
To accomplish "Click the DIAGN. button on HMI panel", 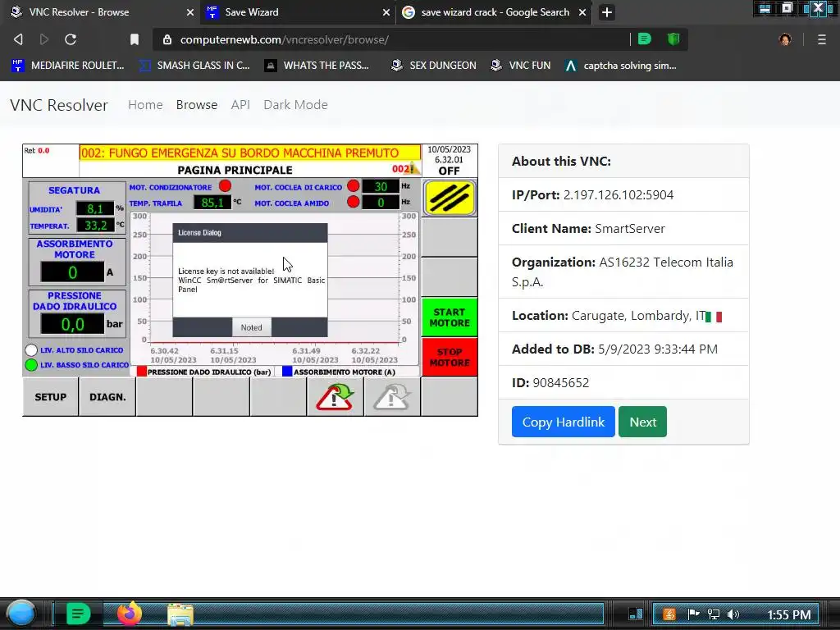I will [107, 397].
